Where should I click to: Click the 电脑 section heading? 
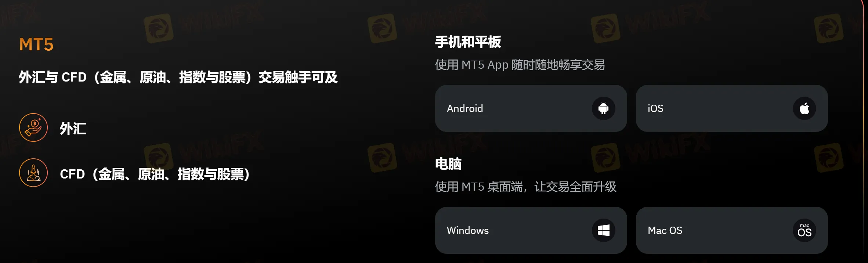click(x=448, y=164)
